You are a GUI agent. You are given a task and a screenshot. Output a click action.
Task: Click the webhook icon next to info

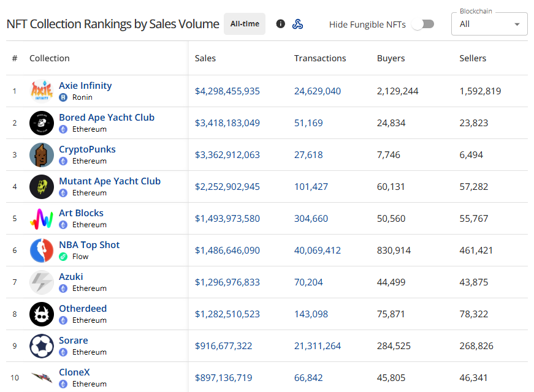297,24
